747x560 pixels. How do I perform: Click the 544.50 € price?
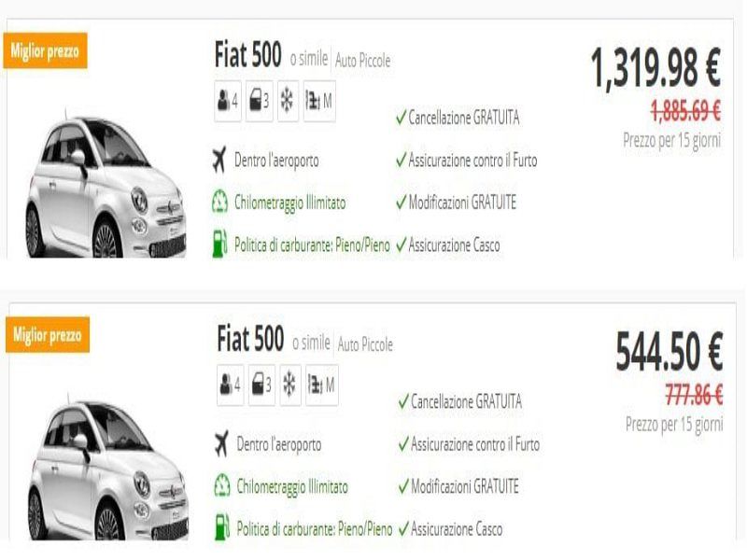point(669,353)
